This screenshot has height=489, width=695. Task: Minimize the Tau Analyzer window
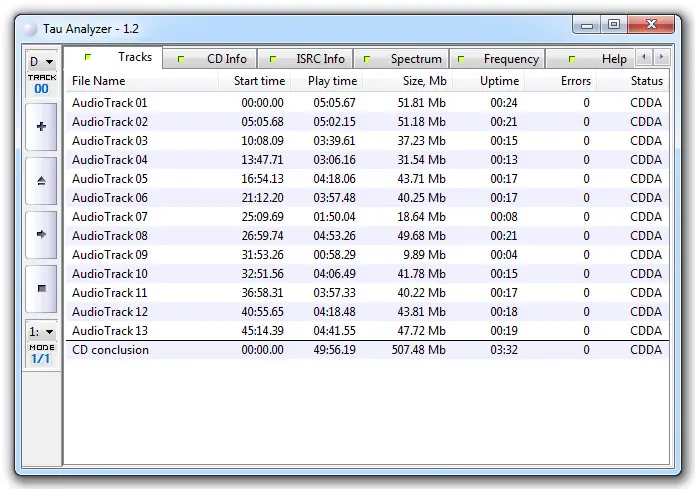(586, 25)
